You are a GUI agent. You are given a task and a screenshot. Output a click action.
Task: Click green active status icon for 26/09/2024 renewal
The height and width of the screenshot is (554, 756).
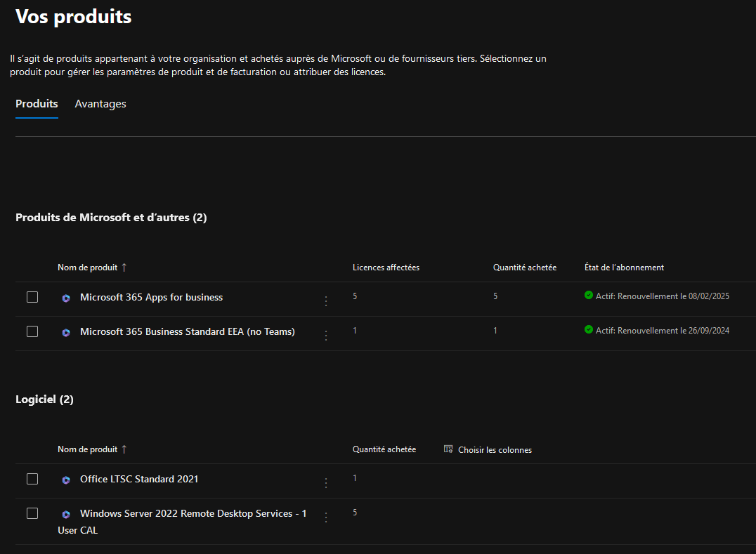pos(589,329)
